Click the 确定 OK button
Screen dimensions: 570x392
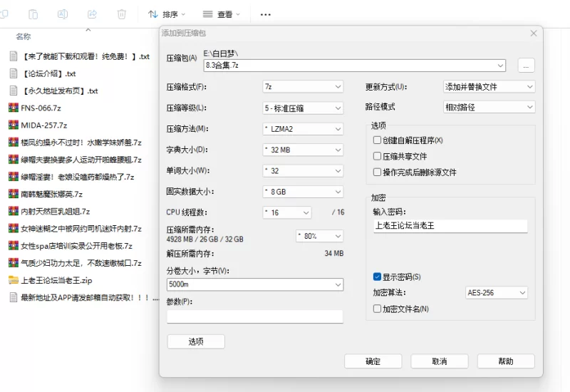click(373, 361)
